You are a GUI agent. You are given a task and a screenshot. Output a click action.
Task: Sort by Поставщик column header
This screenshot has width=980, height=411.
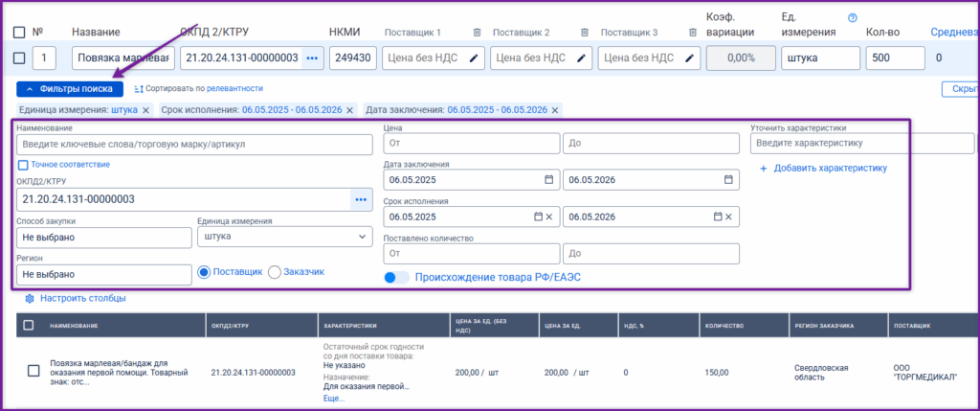coord(913,326)
